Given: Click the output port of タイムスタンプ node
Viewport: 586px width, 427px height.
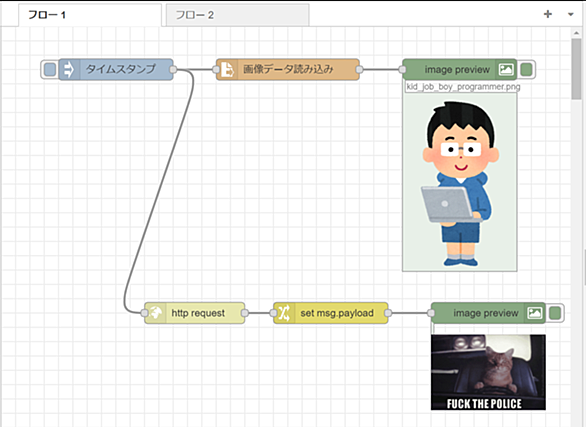Looking at the screenshot, I should [x=173, y=69].
